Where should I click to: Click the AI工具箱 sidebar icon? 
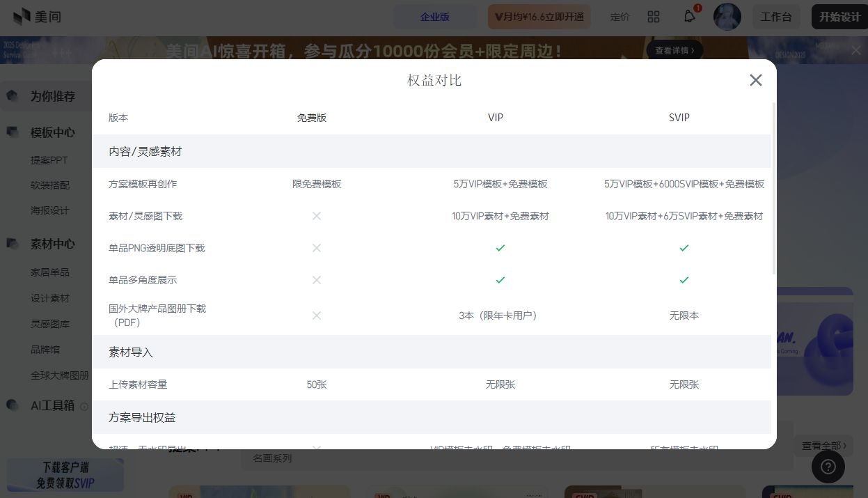pyautogui.click(x=13, y=405)
